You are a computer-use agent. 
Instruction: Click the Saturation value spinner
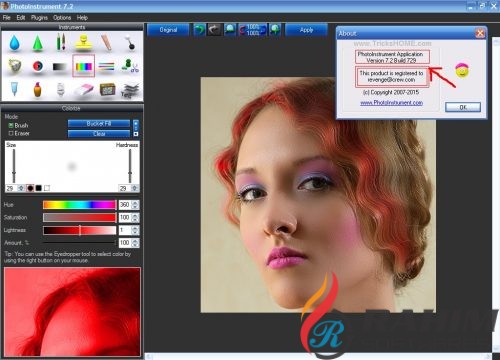point(135,217)
